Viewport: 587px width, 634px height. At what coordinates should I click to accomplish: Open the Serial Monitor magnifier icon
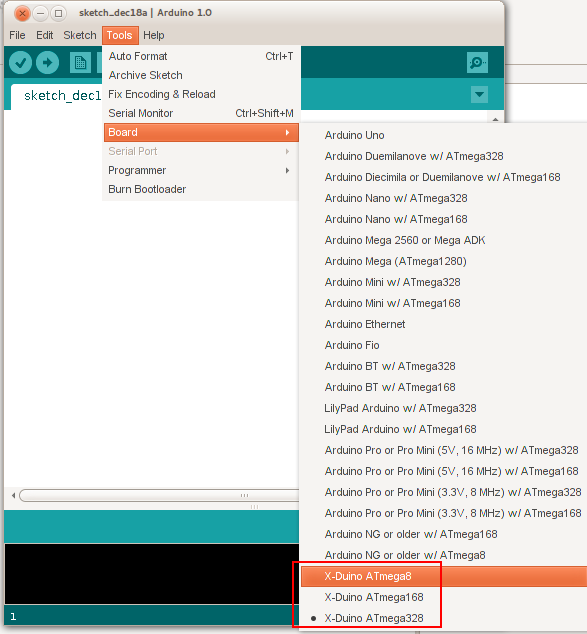[477, 63]
